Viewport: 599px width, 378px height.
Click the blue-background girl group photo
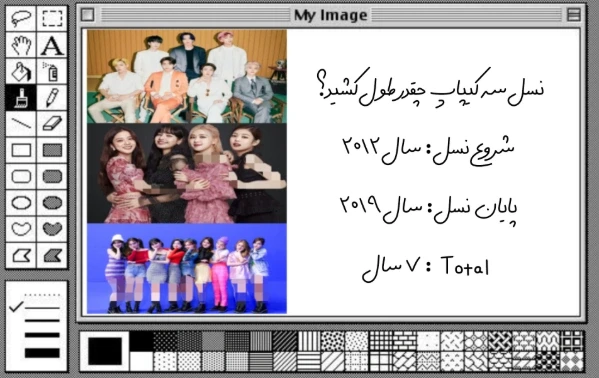coord(187,269)
